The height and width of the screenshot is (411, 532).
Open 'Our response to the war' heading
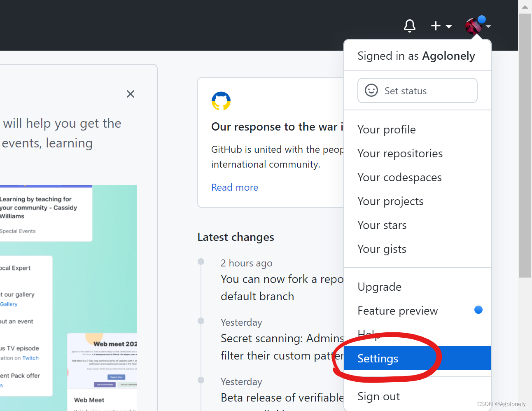tap(277, 127)
